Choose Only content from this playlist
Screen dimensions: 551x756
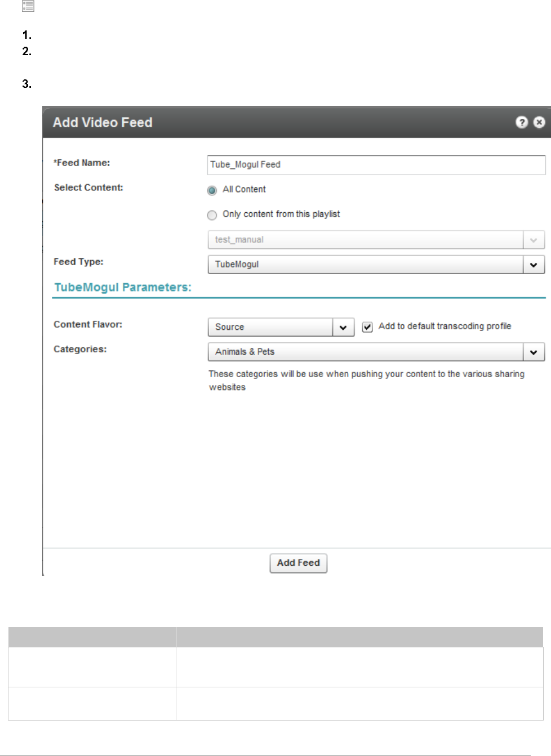(x=212, y=215)
